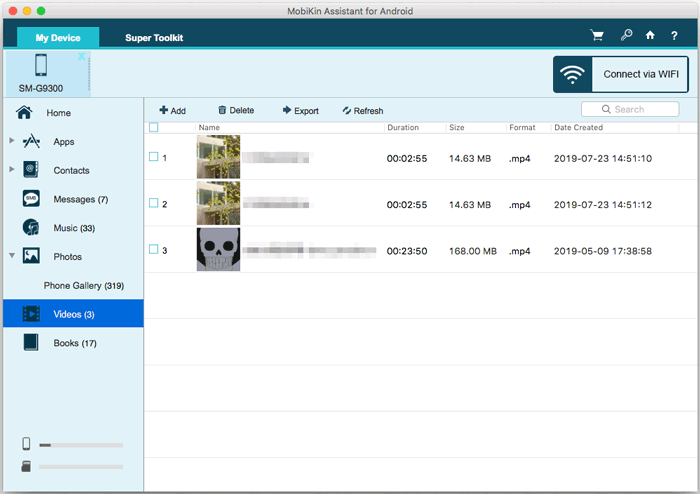Collapse the Photos tree section
The height and width of the screenshot is (494, 700).
pyautogui.click(x=11, y=256)
